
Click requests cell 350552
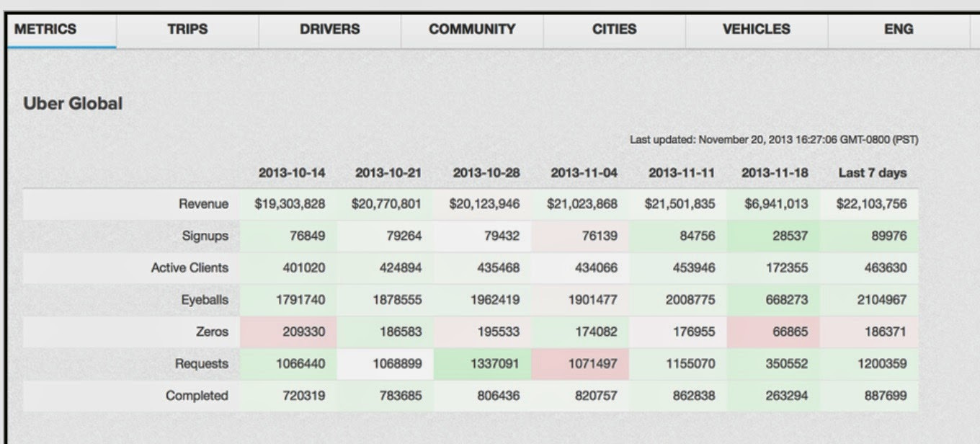[x=773, y=364]
